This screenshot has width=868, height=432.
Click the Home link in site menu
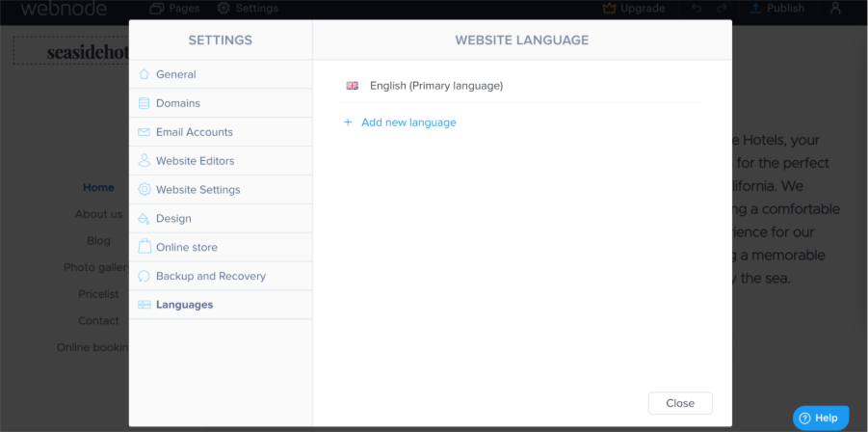[x=98, y=188]
